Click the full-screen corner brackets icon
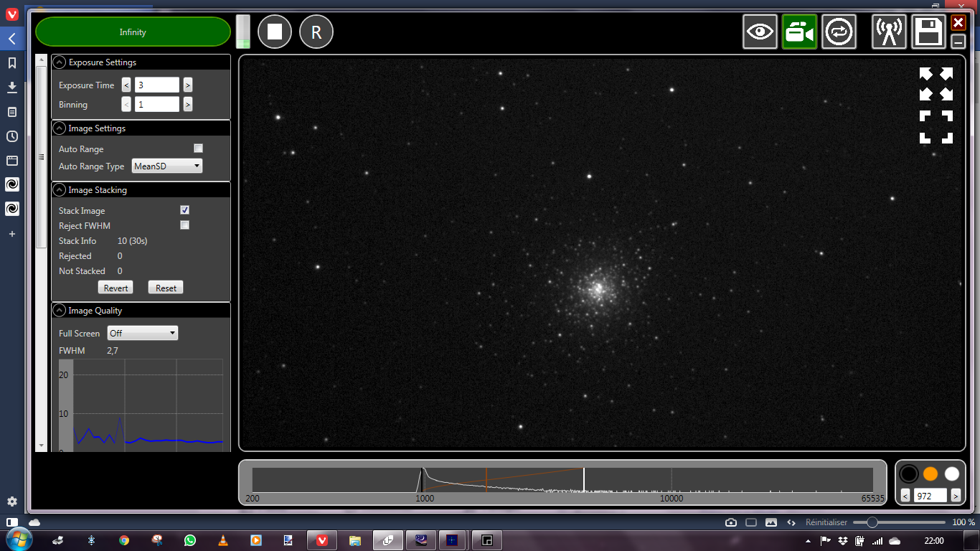 [936, 127]
